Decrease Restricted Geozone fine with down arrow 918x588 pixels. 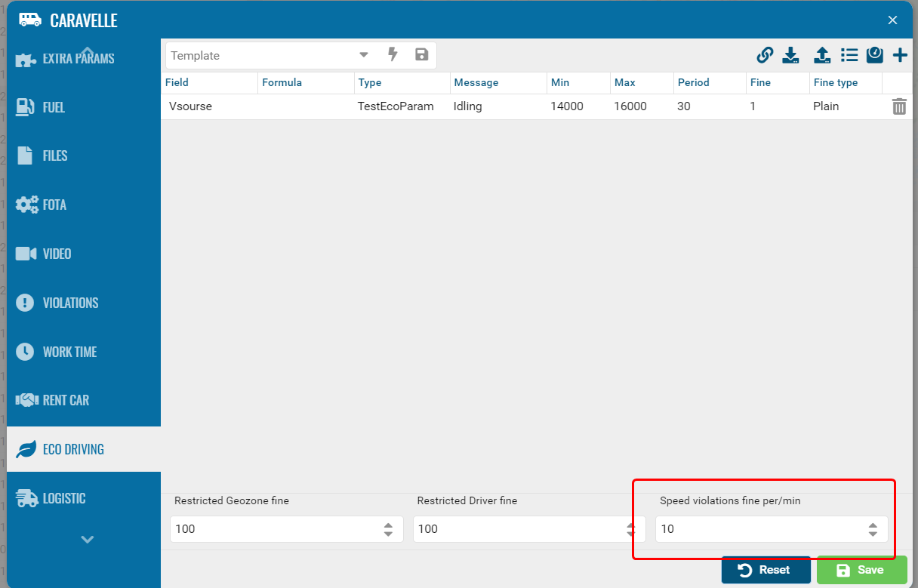388,534
